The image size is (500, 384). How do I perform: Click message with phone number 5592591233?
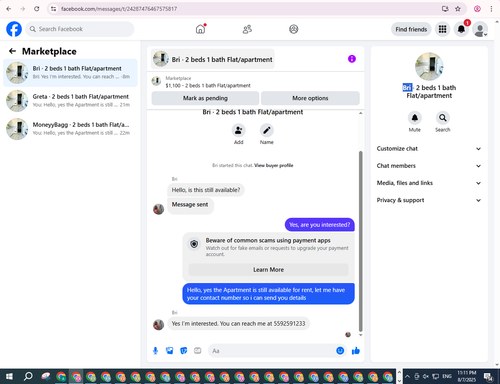(x=238, y=323)
